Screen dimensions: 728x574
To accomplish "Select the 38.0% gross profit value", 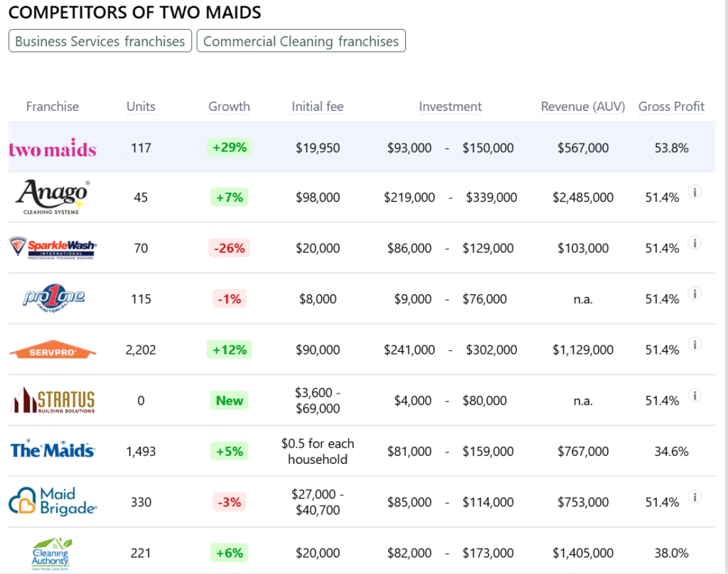I will tap(671, 553).
